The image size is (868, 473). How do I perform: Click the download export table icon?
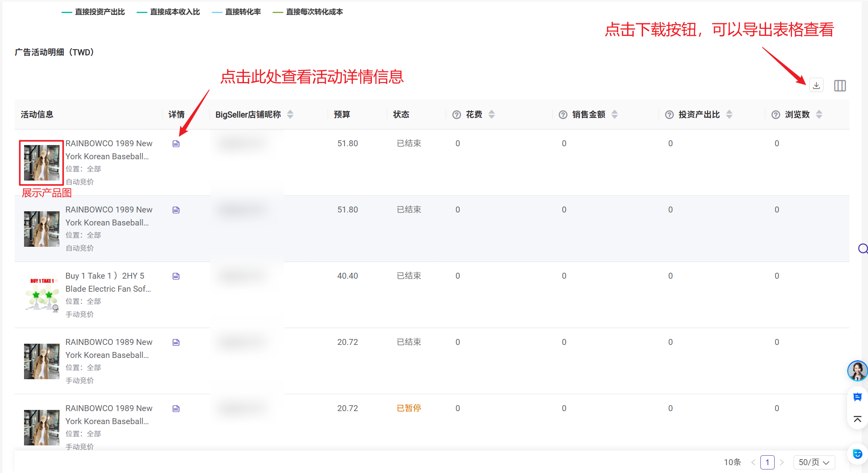(816, 85)
